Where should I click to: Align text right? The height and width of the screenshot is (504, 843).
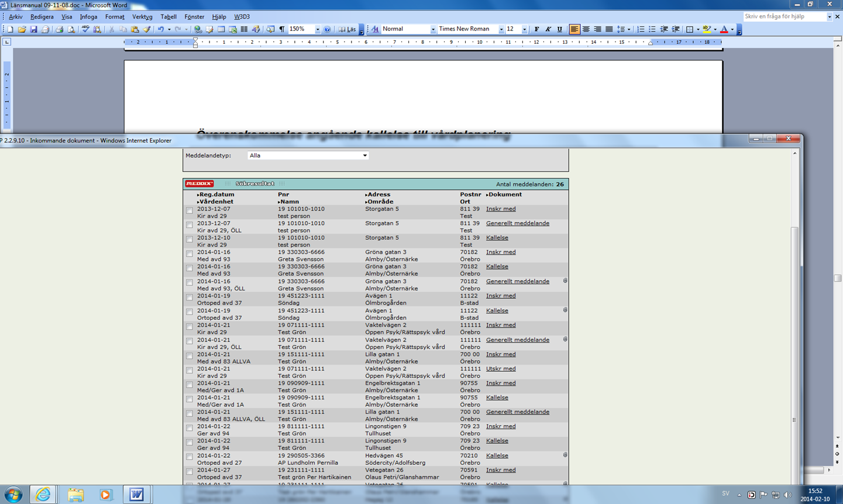point(597,29)
